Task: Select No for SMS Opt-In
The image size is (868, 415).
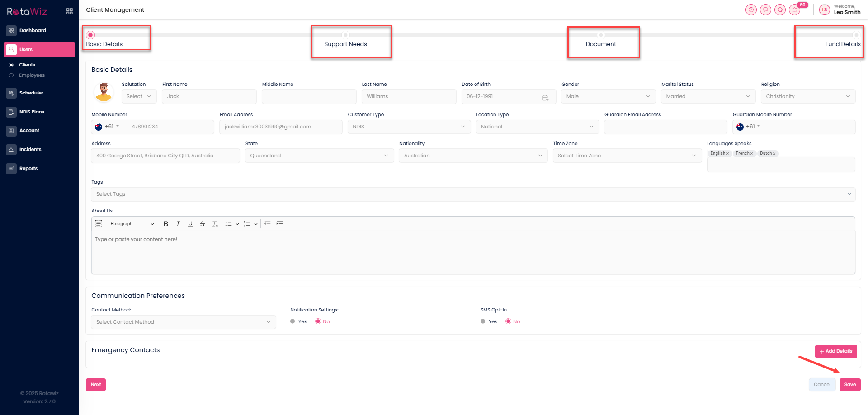Action: pyautogui.click(x=509, y=321)
